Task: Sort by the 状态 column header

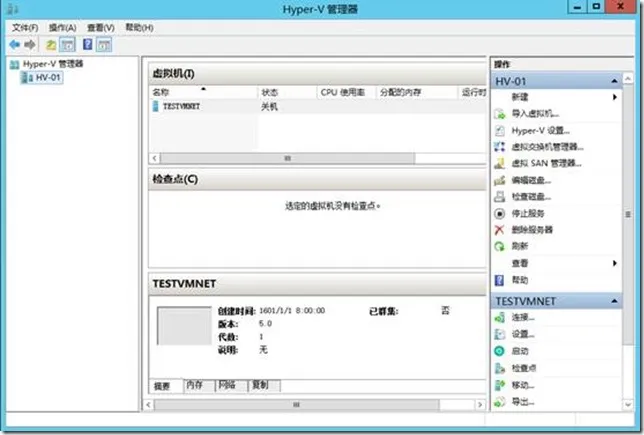Action: tap(287, 92)
